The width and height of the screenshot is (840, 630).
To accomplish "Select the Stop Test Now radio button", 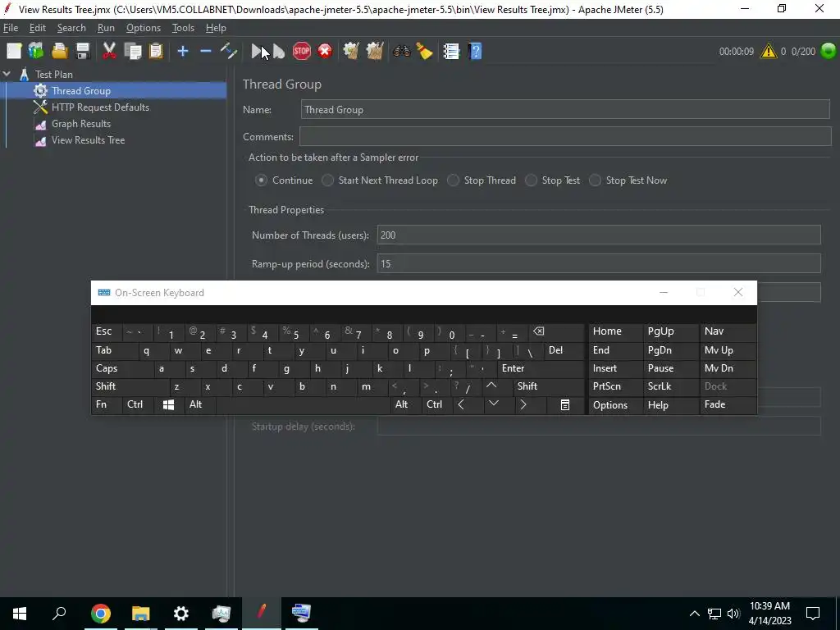I will coord(595,180).
